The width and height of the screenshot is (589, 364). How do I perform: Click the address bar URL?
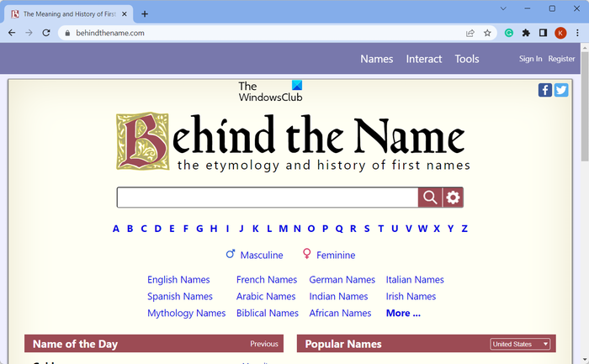click(110, 33)
